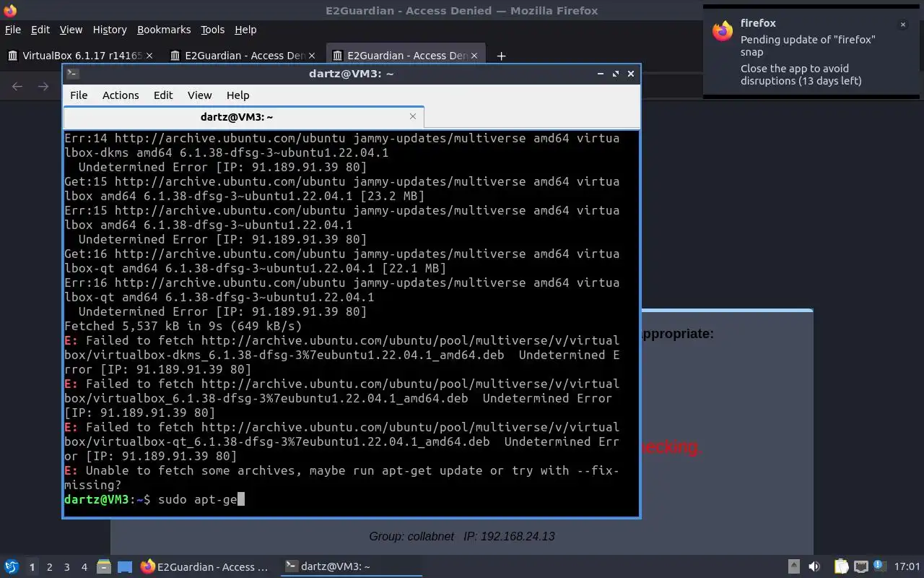Switch to workspace 4 in the pager

84,567
